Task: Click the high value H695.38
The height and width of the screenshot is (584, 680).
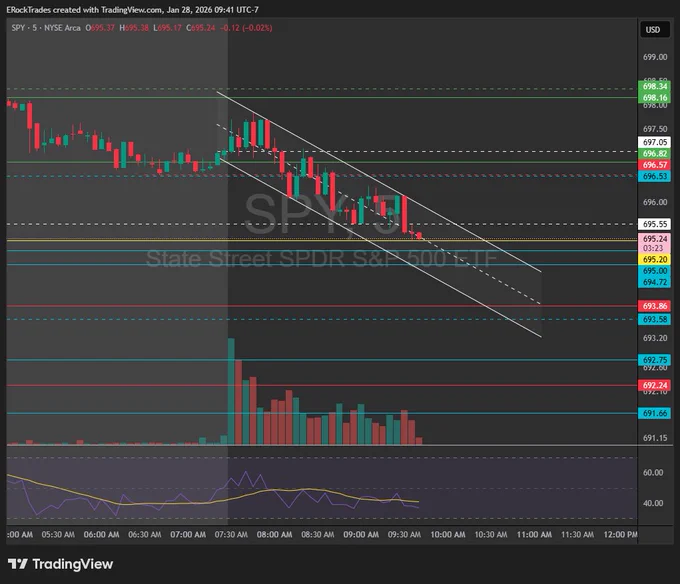Action: (134, 28)
